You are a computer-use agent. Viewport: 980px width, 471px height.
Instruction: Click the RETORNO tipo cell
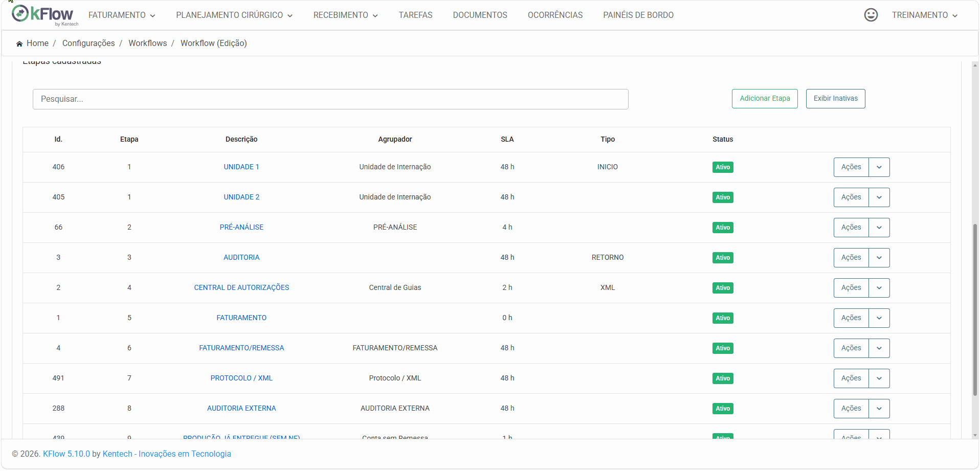[x=608, y=258]
